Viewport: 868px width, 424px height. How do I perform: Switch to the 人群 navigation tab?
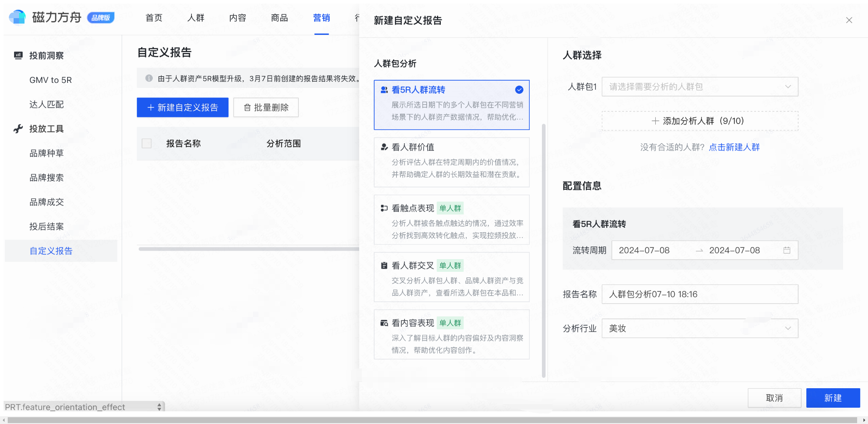pos(195,18)
